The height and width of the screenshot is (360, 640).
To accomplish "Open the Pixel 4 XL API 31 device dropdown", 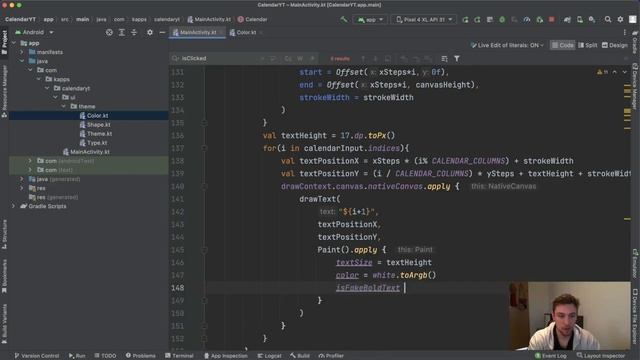I will pyautogui.click(x=424, y=20).
